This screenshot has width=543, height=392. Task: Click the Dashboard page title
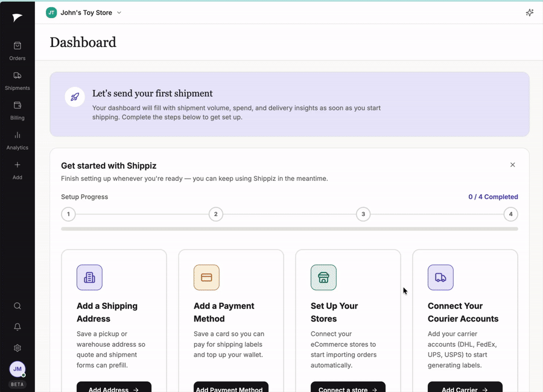83,42
